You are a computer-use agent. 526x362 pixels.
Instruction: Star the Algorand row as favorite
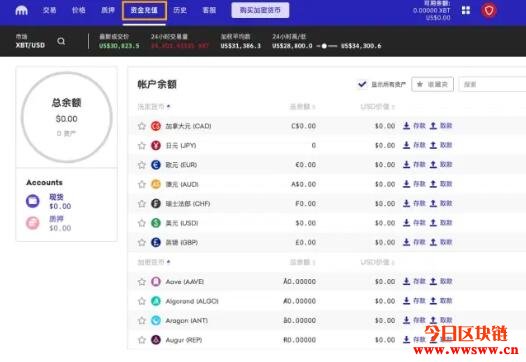coord(142,301)
